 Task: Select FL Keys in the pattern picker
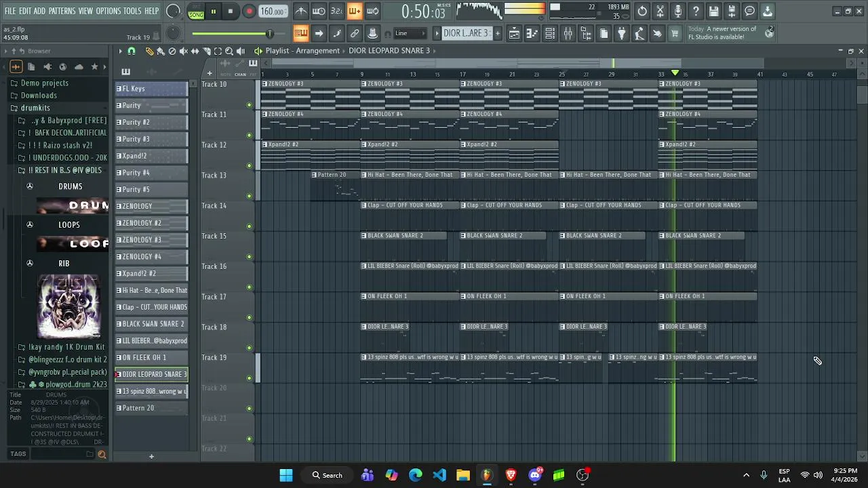pos(151,89)
